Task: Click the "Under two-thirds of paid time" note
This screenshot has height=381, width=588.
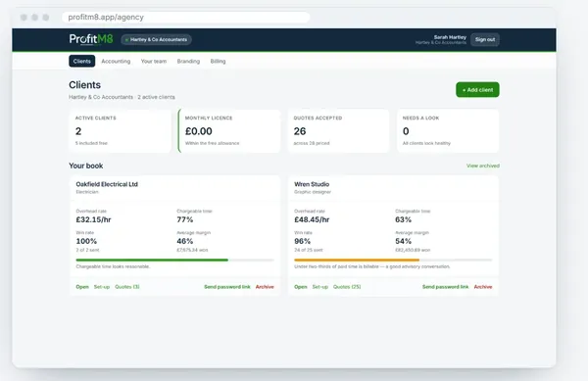Action: point(372,266)
